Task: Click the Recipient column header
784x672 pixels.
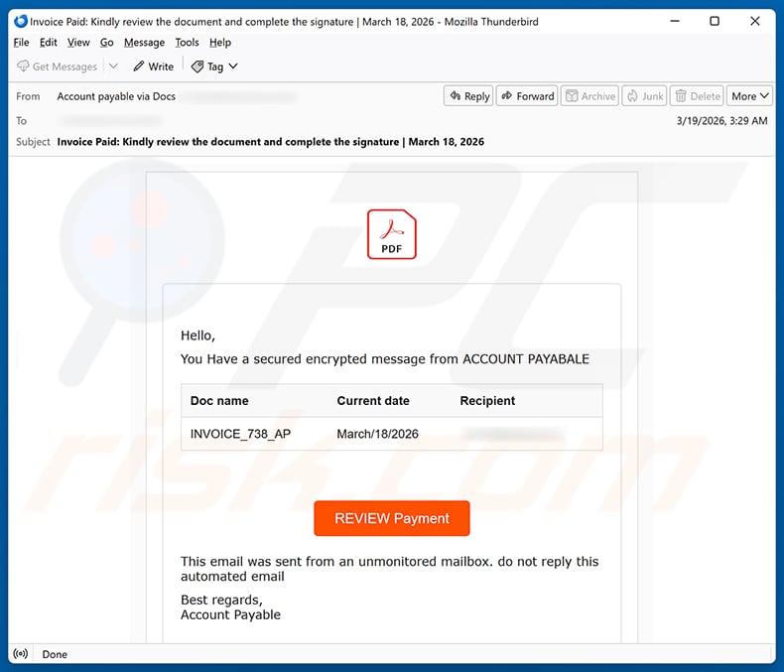Action: coord(487,400)
